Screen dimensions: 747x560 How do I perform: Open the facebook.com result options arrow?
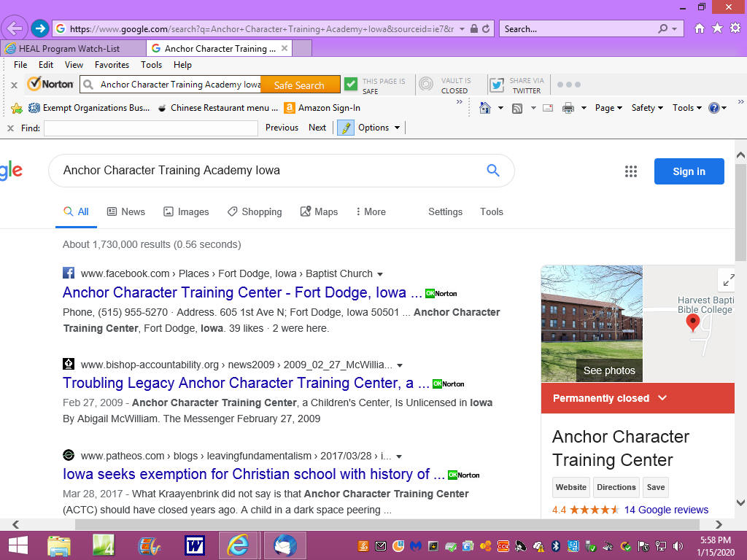pos(380,274)
